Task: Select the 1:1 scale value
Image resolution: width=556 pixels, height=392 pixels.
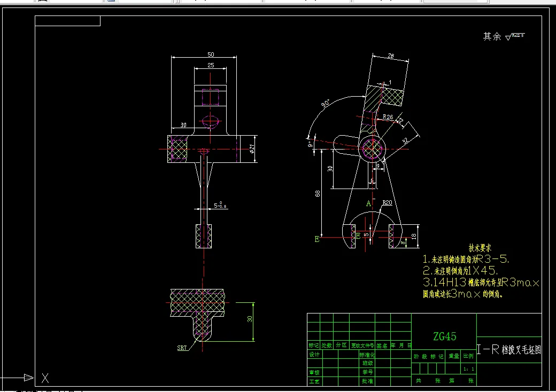Action: point(468,369)
